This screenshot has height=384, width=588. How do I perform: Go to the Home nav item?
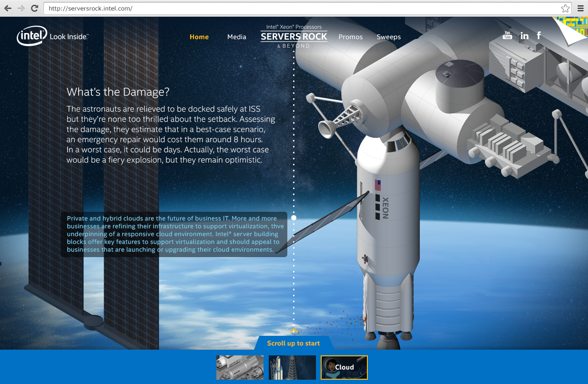(x=199, y=37)
